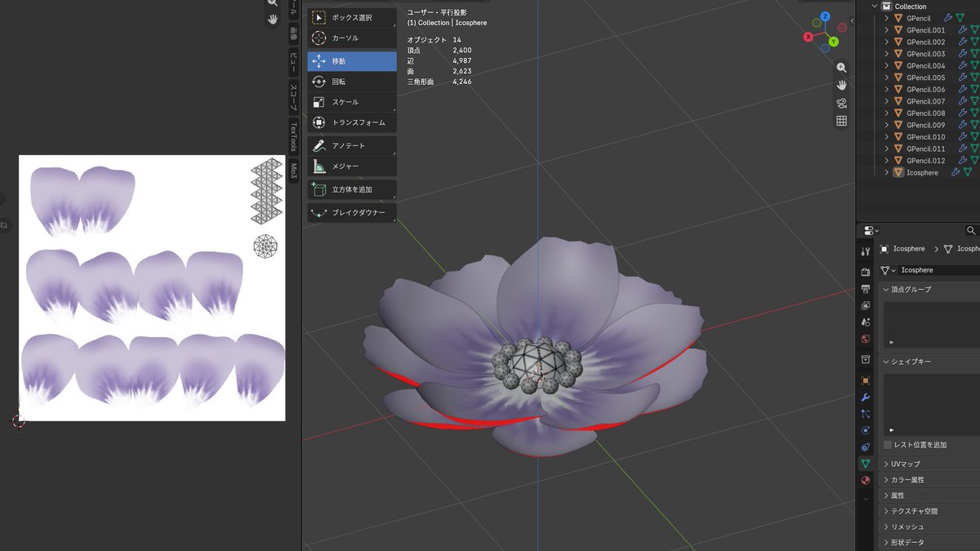
Task: Collapse the Collection in the outliner
Action: click(x=875, y=6)
